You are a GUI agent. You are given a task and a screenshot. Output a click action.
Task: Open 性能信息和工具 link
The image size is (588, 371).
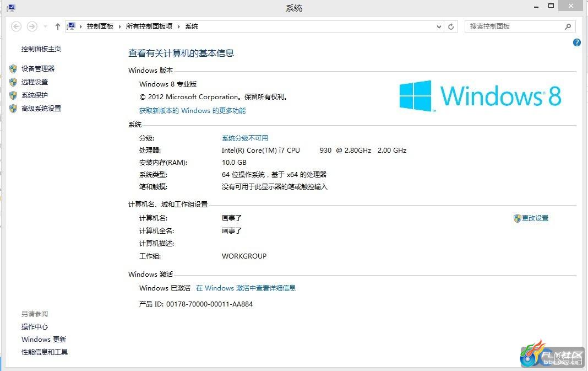45,352
